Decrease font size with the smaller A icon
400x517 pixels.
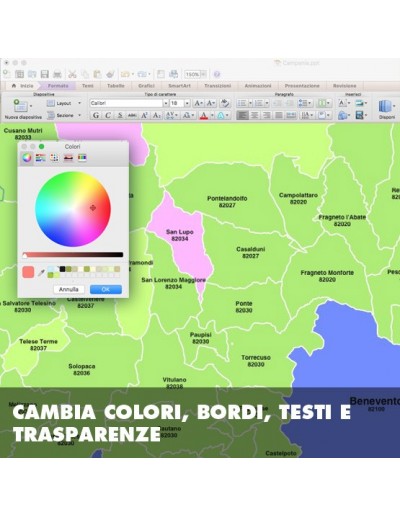211,103
